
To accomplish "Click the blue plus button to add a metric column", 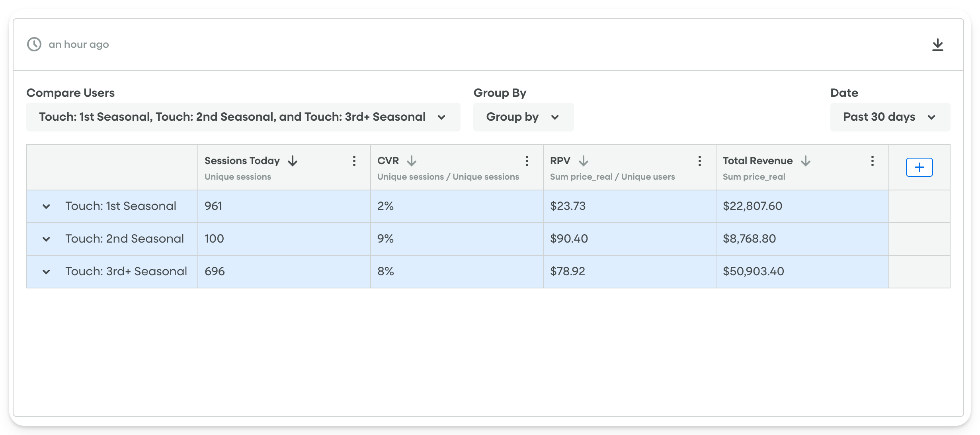I will 919,167.
